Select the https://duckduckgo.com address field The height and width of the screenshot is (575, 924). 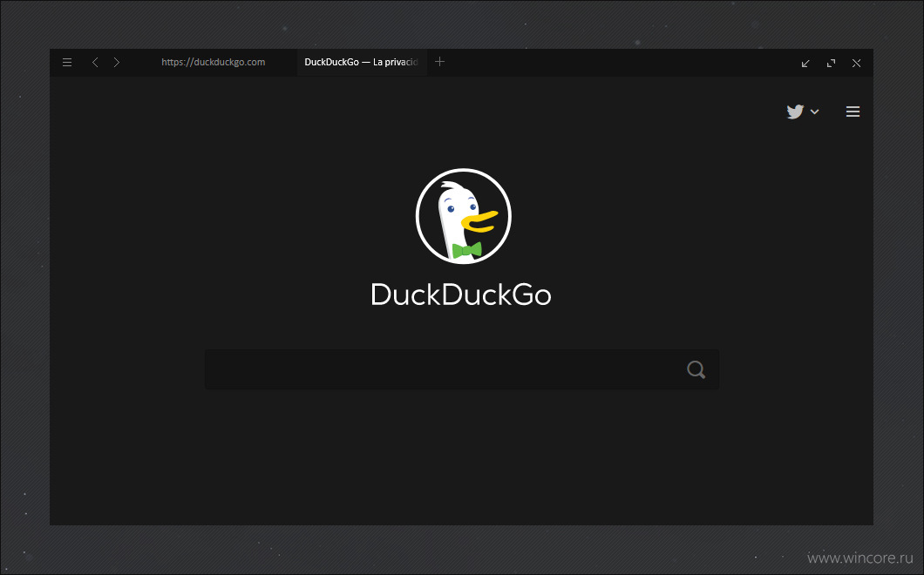coord(214,62)
